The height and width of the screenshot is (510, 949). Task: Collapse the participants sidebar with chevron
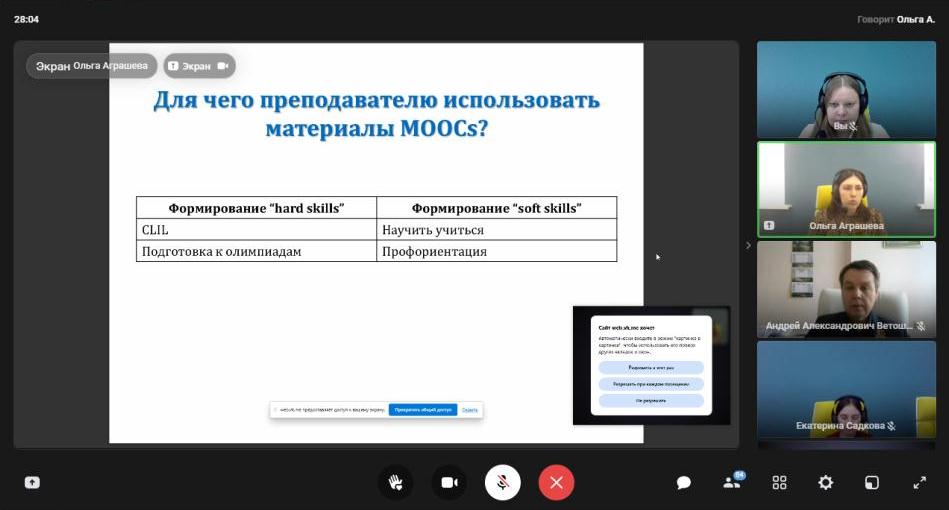click(x=748, y=245)
